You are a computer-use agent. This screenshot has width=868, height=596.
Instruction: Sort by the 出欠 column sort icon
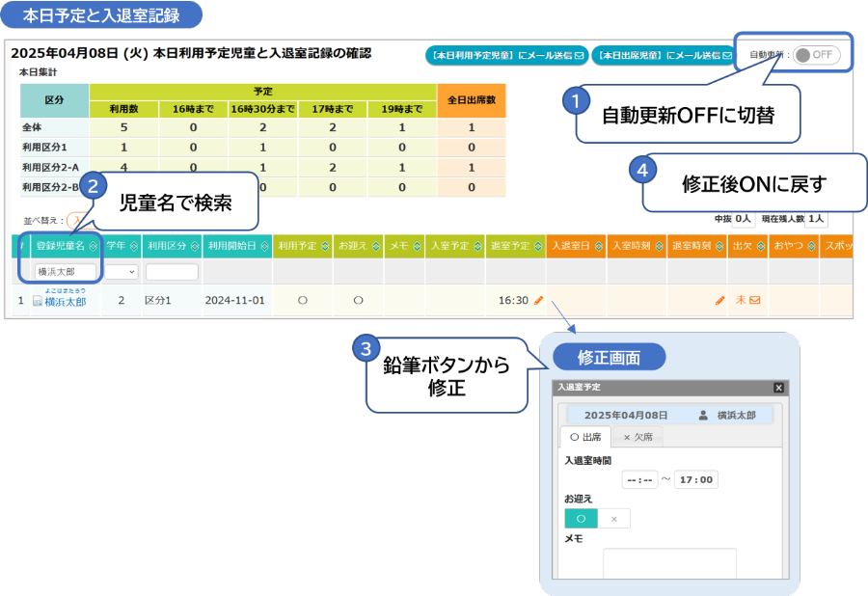[x=761, y=246]
